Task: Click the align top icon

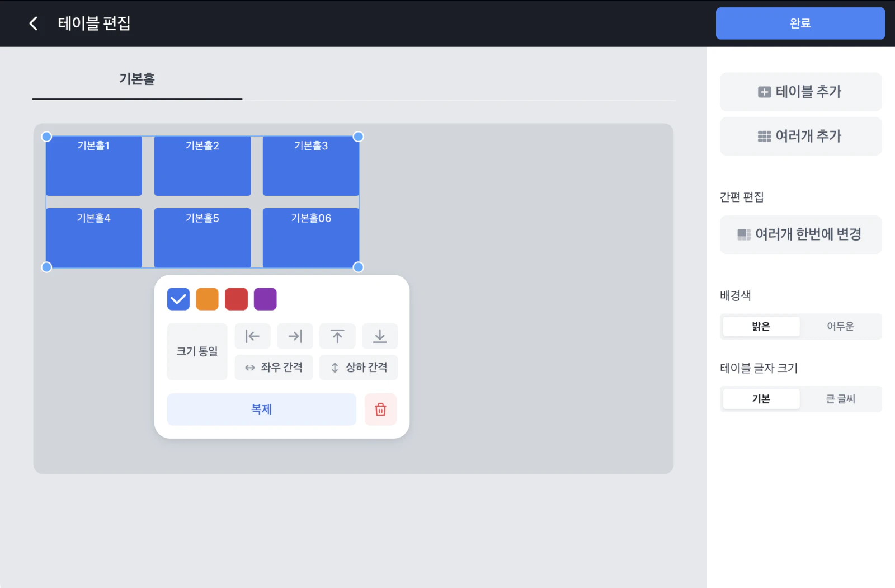Action: coord(337,336)
